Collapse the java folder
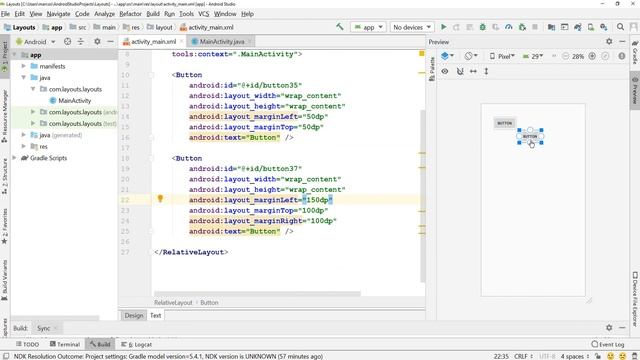 click(24, 77)
